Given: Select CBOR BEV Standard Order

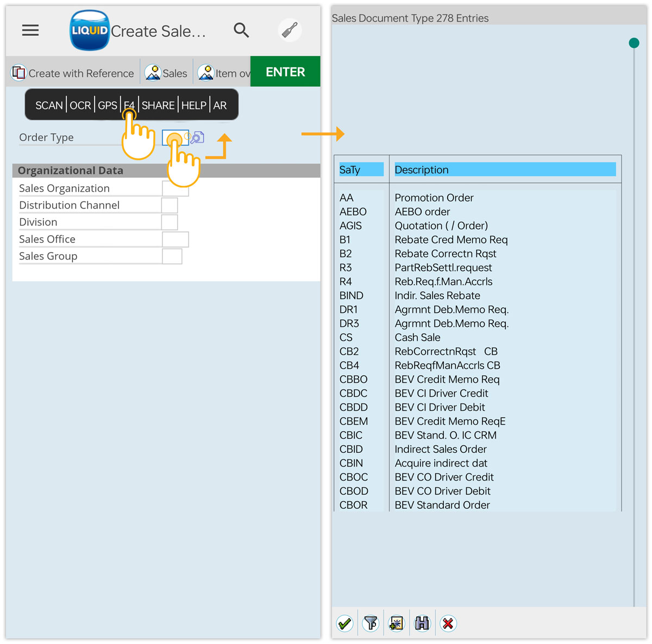Looking at the screenshot, I should tap(478, 505).
